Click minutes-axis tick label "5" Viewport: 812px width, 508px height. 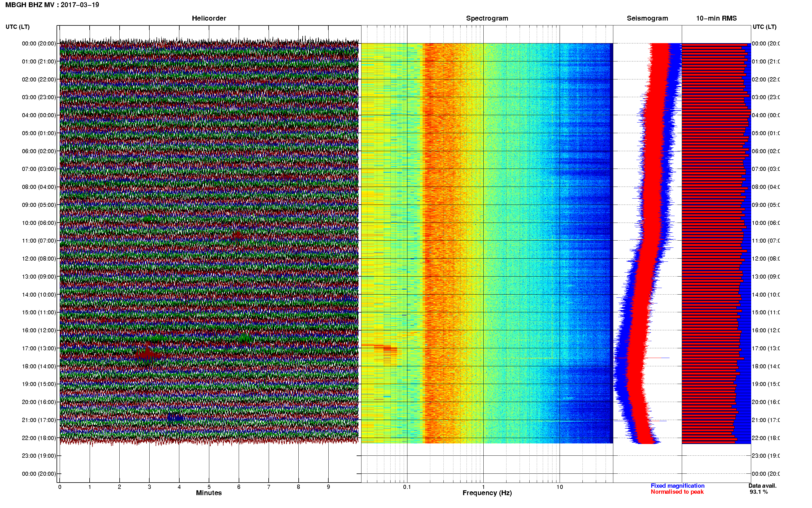[x=209, y=487]
